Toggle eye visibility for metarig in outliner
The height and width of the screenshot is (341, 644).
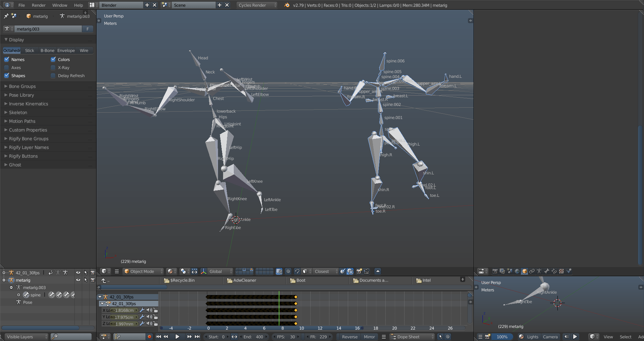point(78,280)
